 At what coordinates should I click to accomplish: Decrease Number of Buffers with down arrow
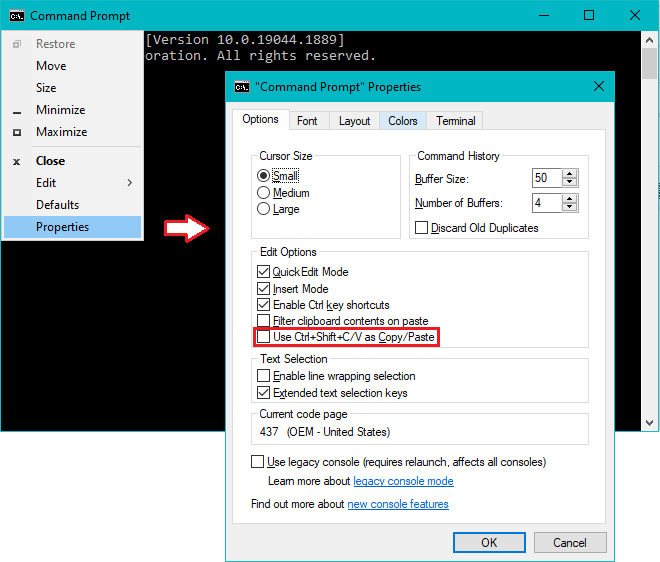570,207
